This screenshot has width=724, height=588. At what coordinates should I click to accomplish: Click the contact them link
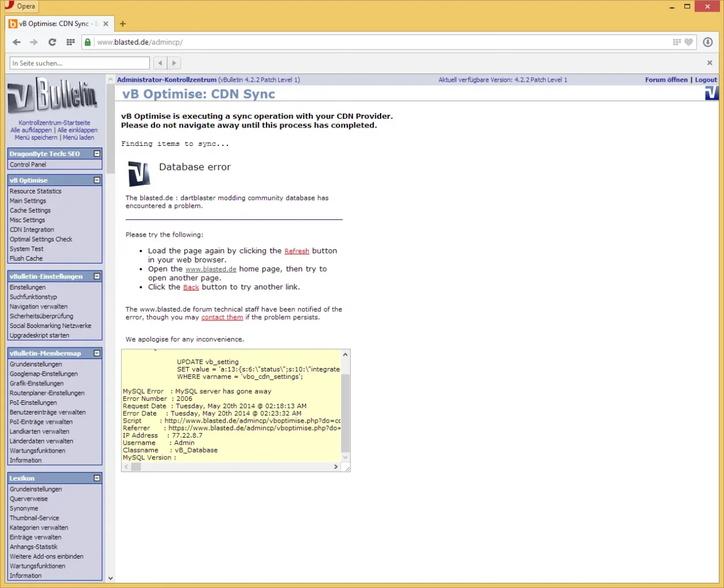coord(222,318)
